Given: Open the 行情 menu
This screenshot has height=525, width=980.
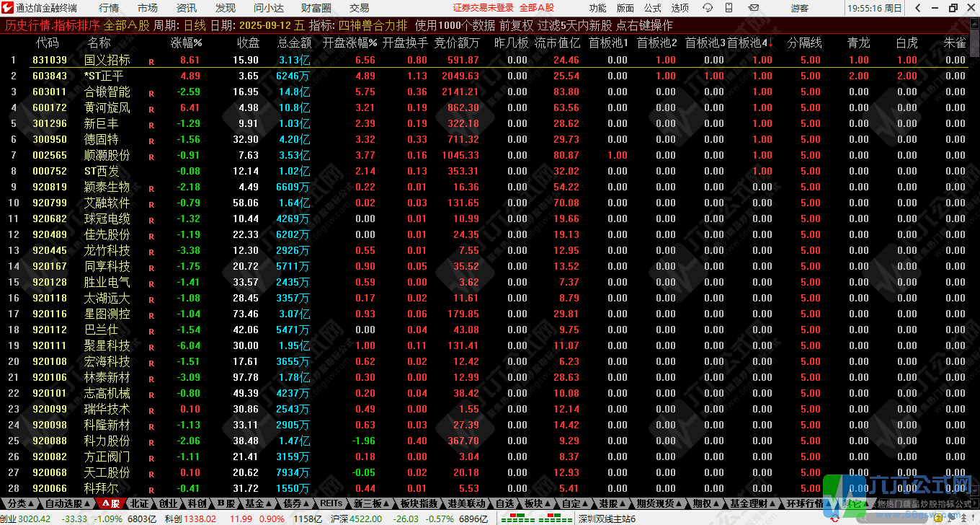Looking at the screenshot, I should click(107, 8).
